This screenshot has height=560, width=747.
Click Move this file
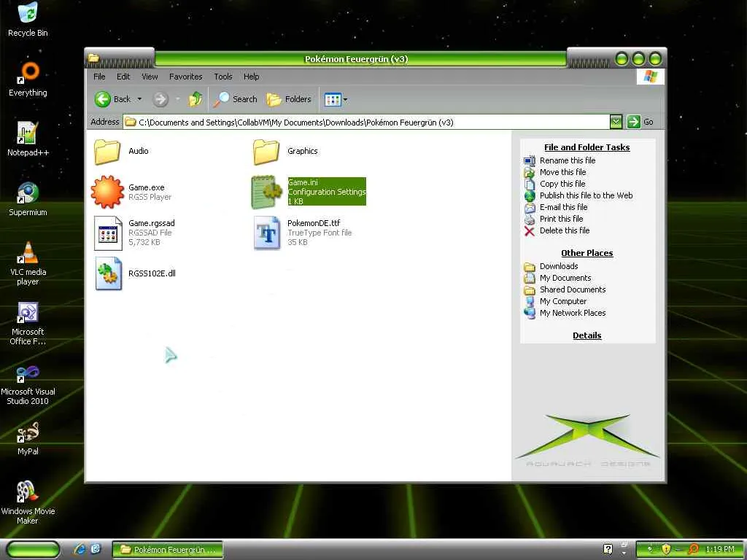point(562,172)
